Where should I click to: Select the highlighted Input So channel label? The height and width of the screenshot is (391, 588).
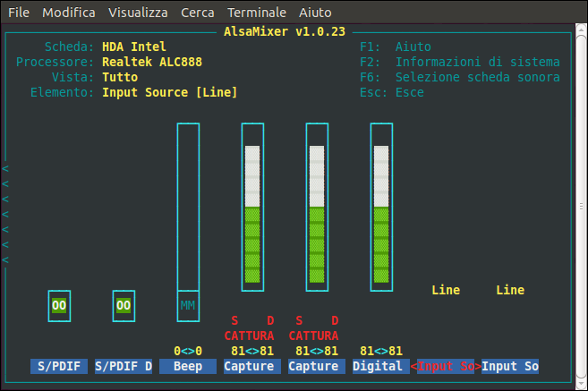(x=446, y=366)
